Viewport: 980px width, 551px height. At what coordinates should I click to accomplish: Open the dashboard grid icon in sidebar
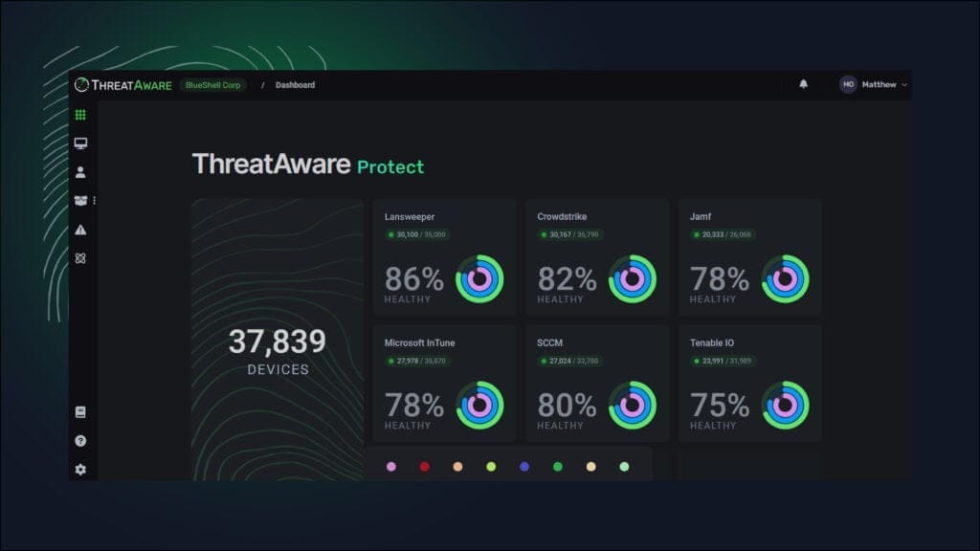coord(80,115)
